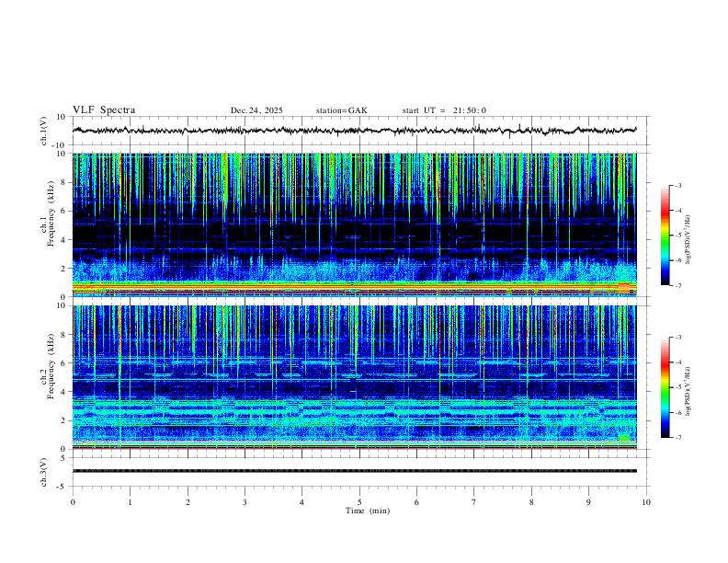Click the "VLF Spectra" plot title

pos(104,110)
